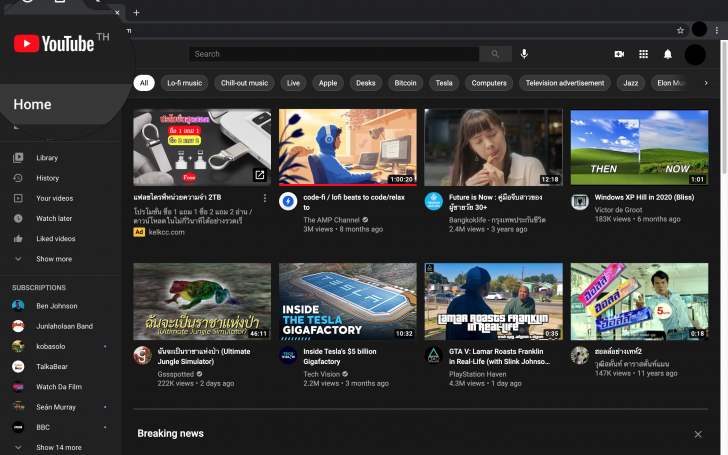This screenshot has width=728, height=455.
Task: Play code-fi lofi beats video thumbnail
Action: click(x=348, y=147)
